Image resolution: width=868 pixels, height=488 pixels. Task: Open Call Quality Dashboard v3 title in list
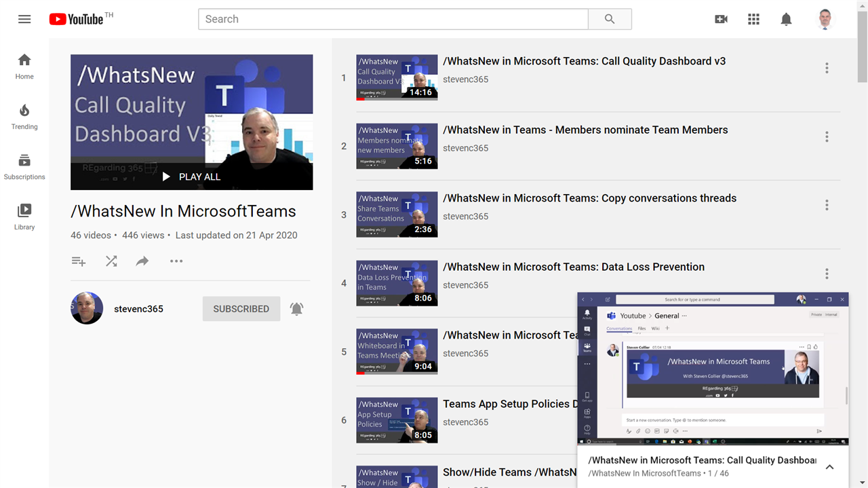(585, 61)
